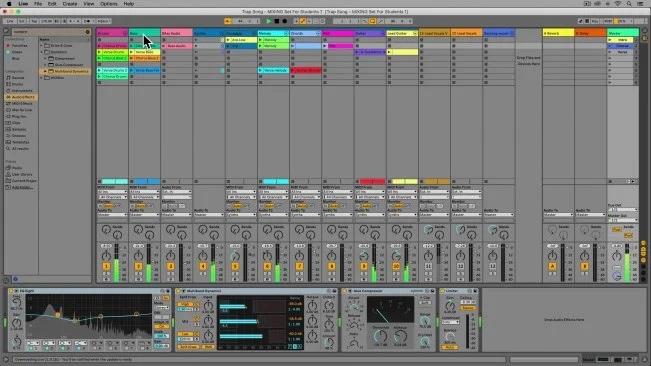This screenshot has height=366, width=651.
Task: Click the Bass track pan knob
Action: [138, 256]
